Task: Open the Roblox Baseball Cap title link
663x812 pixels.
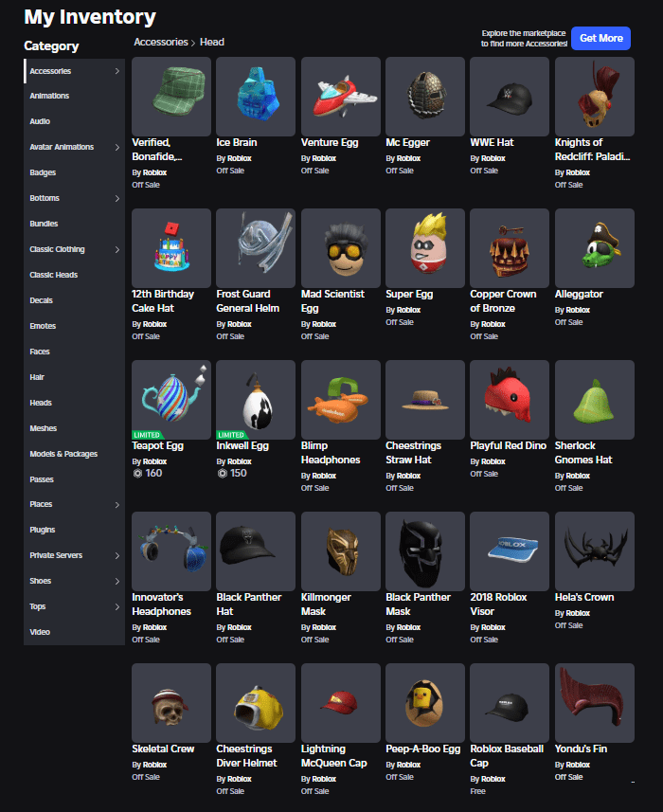Action: point(507,755)
